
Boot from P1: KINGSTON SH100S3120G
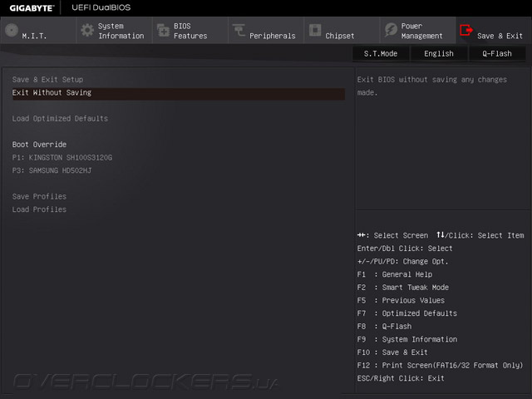click(62, 157)
